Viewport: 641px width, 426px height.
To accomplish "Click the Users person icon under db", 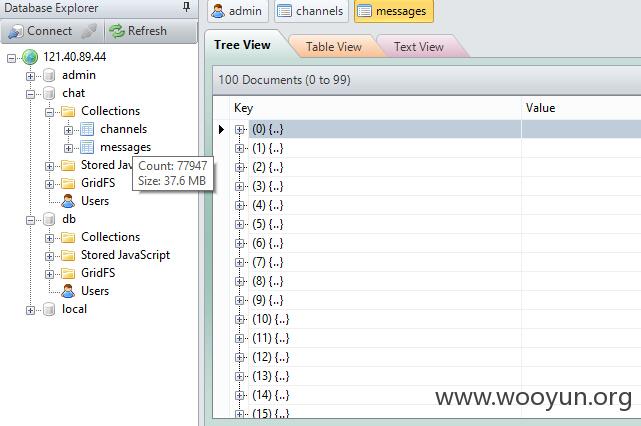I will [x=68, y=291].
